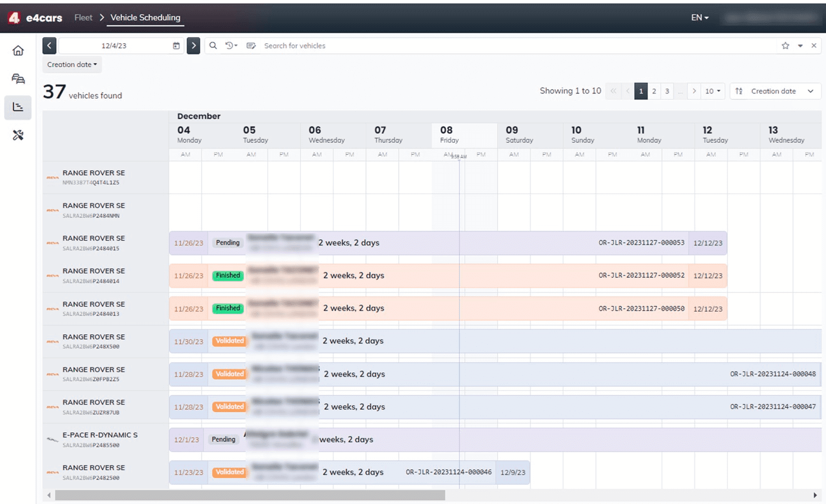Click the 04 Monday column header
The height and width of the screenshot is (504, 826).
coord(201,135)
